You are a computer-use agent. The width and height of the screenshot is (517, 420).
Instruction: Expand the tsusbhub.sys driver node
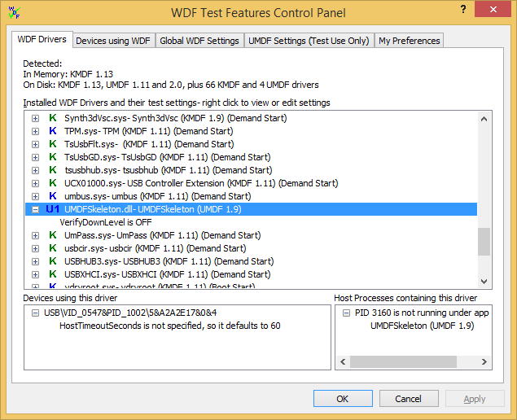coord(35,170)
